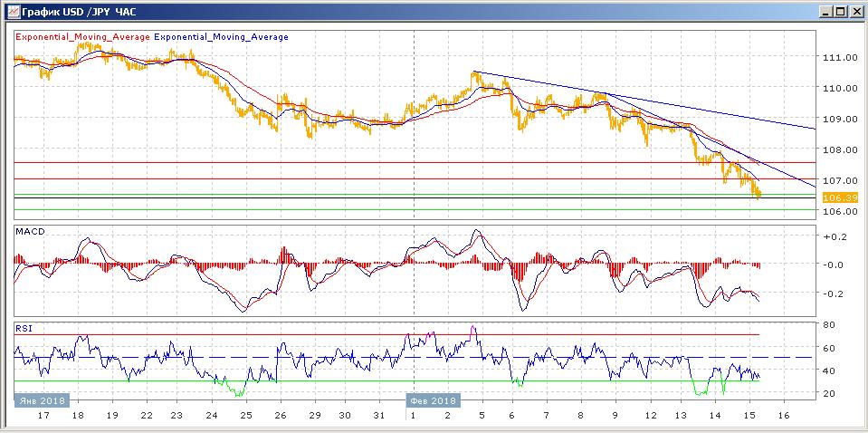The height and width of the screenshot is (433, 868).
Task: Click the chart window icon in title bar
Action: [x=12, y=11]
